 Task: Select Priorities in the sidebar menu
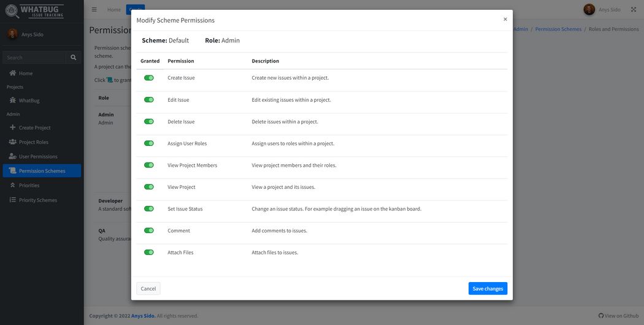coord(29,185)
